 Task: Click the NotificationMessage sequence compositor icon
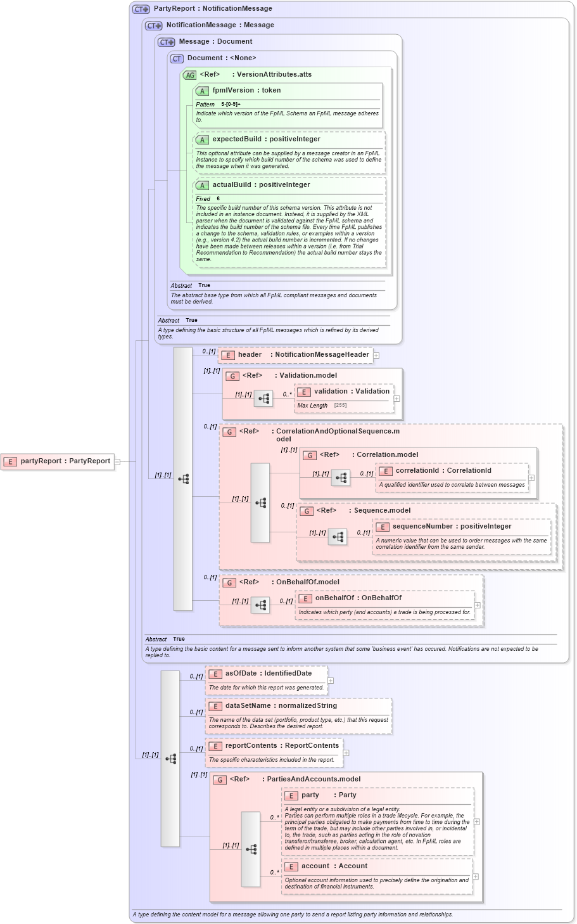click(183, 479)
